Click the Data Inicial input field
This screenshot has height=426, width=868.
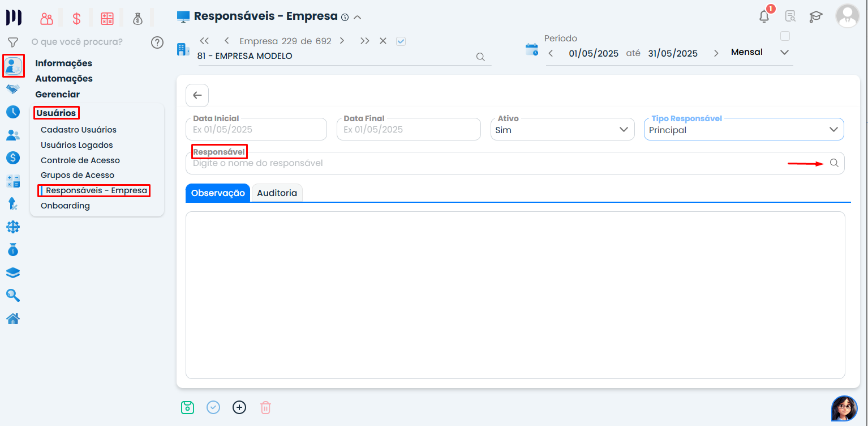click(256, 130)
